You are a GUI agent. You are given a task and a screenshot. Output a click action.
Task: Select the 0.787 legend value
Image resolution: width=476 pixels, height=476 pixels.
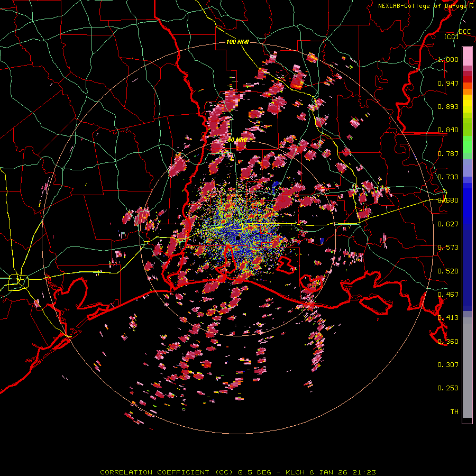click(448, 153)
